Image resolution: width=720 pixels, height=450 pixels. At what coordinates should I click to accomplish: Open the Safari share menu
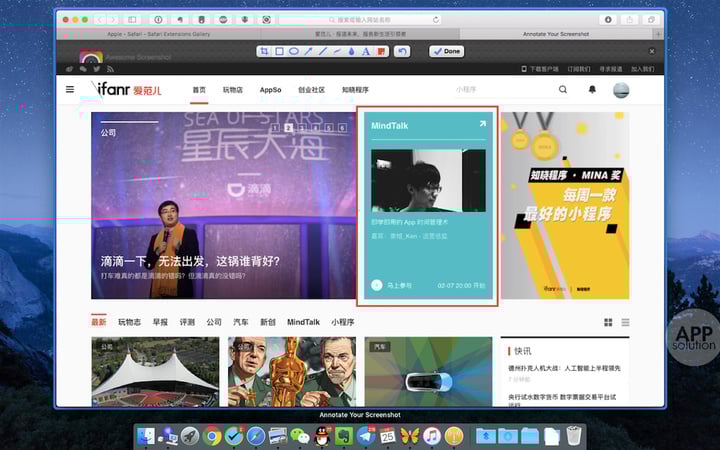pyautogui.click(x=630, y=20)
